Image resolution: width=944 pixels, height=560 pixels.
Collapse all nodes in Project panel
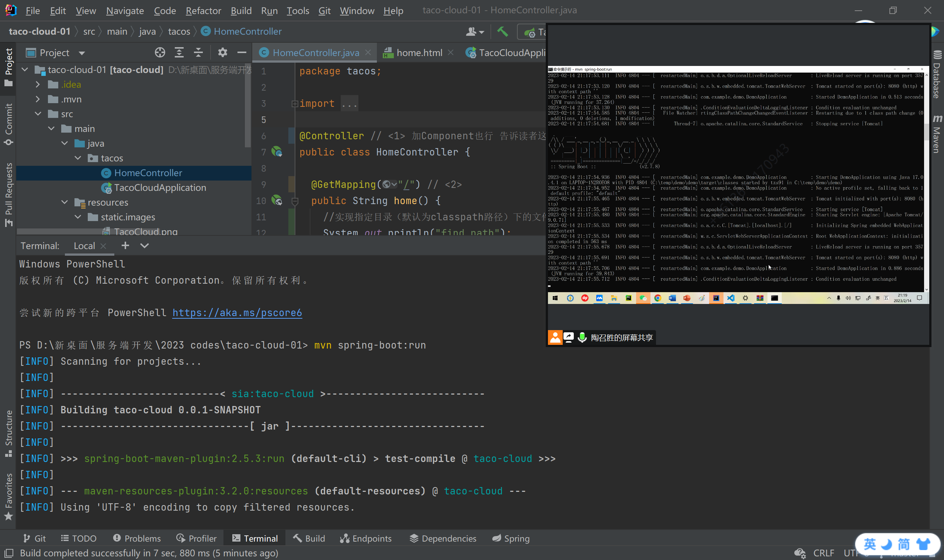(198, 52)
